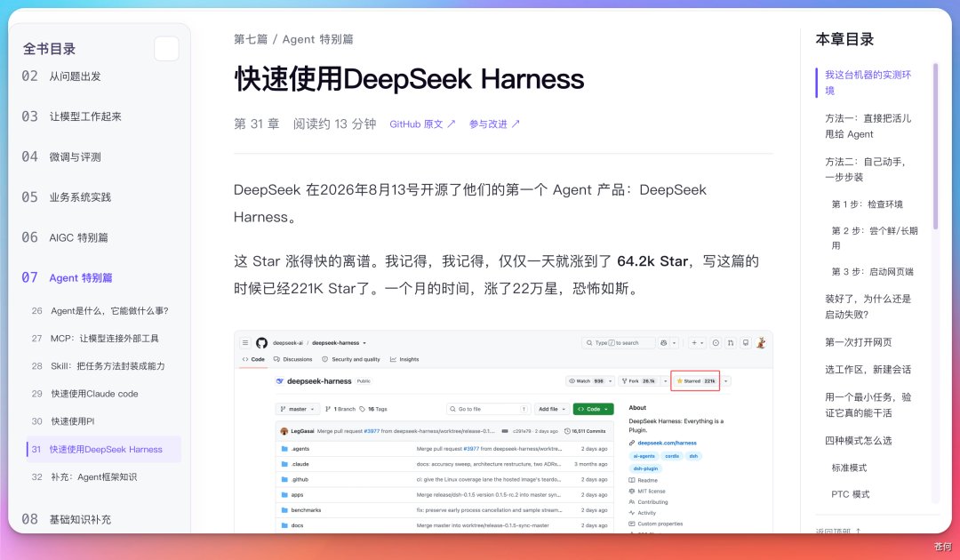Click the Go to file search field
Image resolution: width=960 pixels, height=560 pixels.
pos(488,409)
